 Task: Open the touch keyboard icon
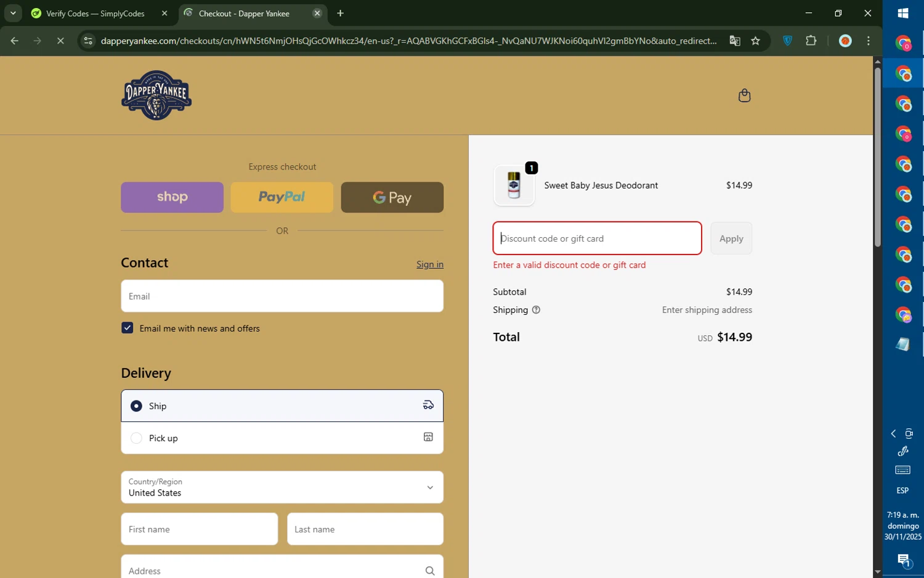tap(902, 470)
